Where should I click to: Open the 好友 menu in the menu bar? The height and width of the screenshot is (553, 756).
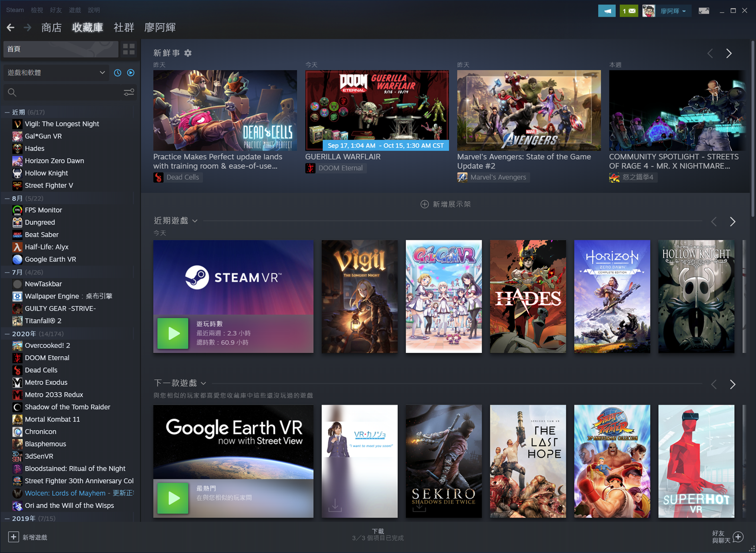point(56,10)
